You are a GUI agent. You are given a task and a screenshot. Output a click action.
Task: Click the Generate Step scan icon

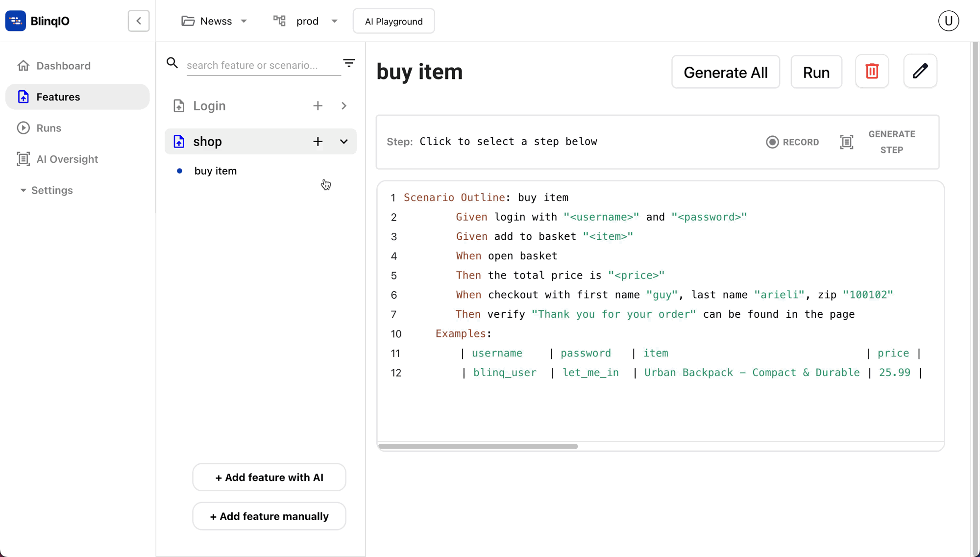point(847,142)
